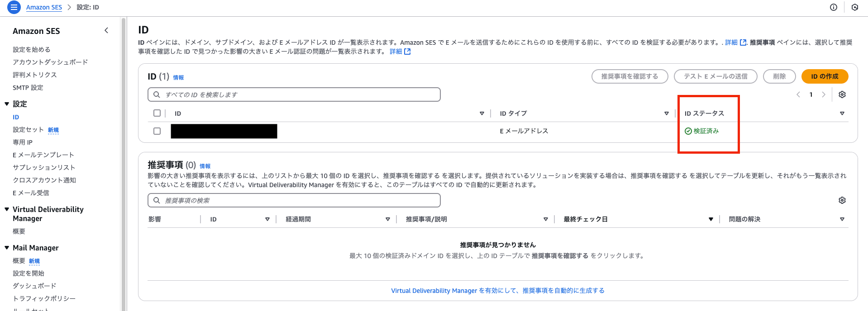Check the box for the email address row

point(157,131)
